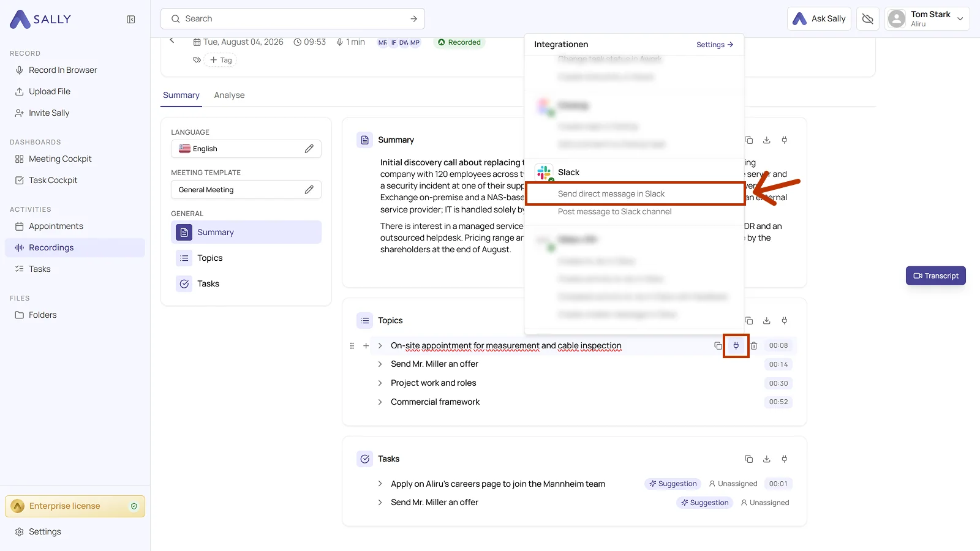Grab handle of On-site appointment row
980x551 pixels.
tap(352, 346)
